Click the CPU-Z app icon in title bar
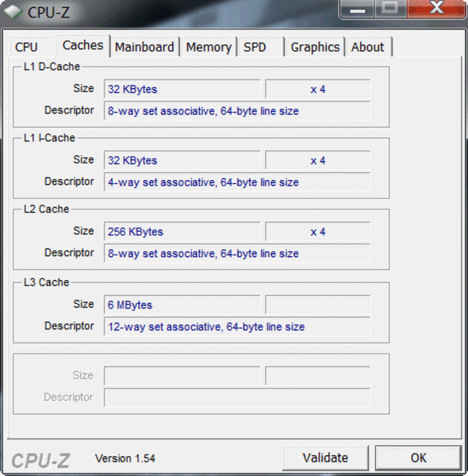This screenshot has height=476, width=468. pos(13,12)
